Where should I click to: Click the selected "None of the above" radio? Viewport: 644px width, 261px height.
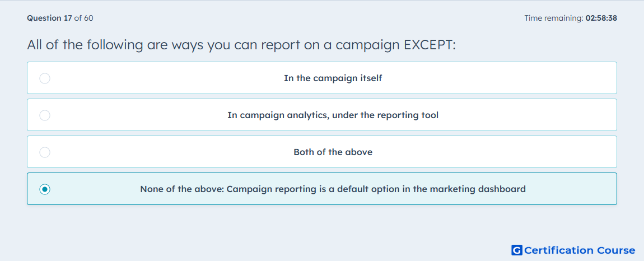pyautogui.click(x=45, y=189)
